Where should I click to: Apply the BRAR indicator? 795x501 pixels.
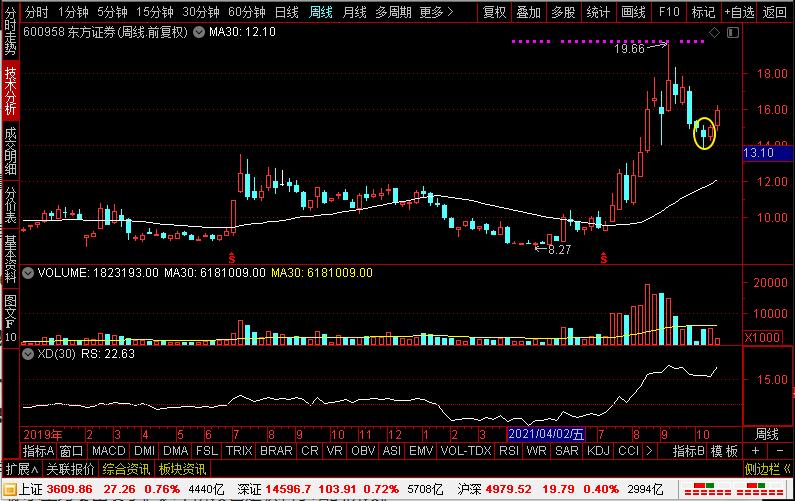(x=276, y=451)
